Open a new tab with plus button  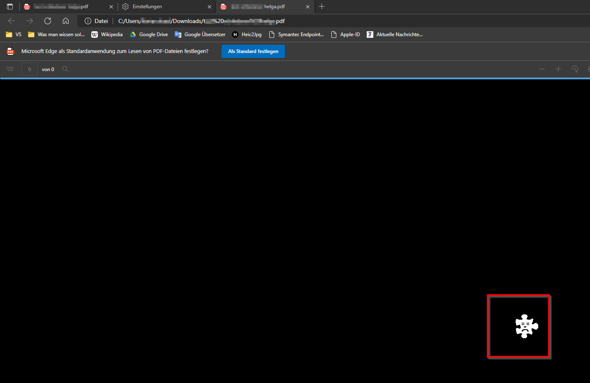pos(322,6)
